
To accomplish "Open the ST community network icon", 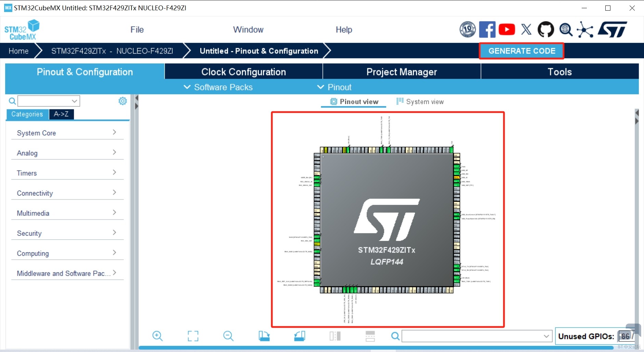I will (x=585, y=30).
